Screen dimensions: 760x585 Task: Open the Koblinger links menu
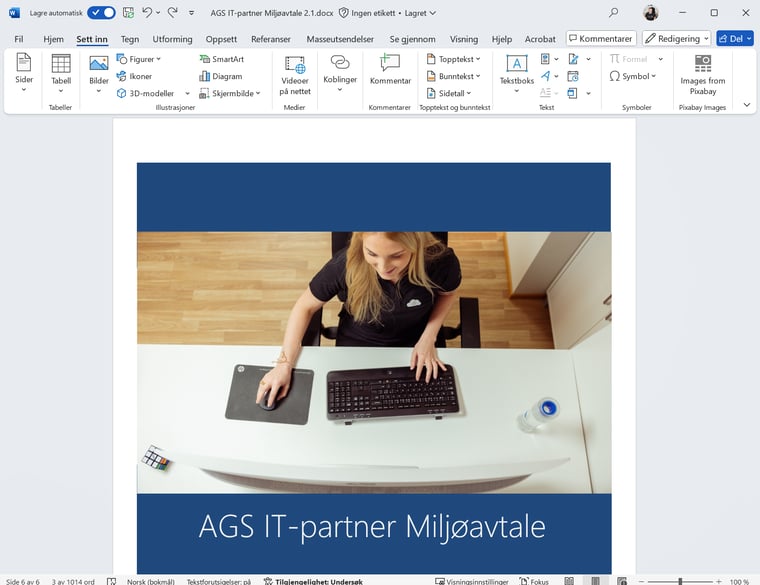340,73
